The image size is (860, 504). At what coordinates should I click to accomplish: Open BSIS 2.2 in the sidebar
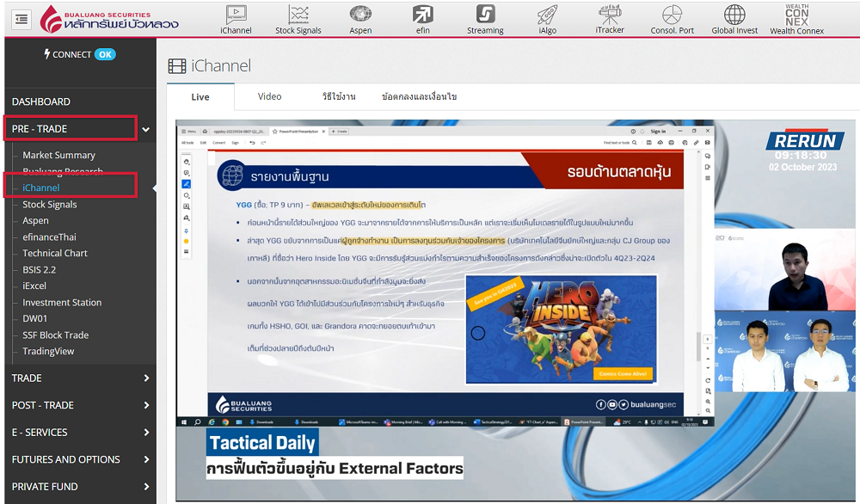(39, 269)
